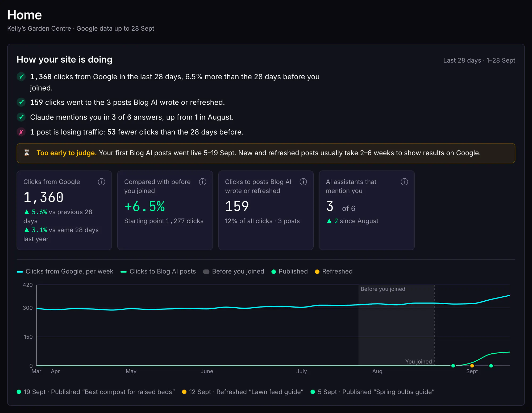Select 5 Sept Published Spring bulbs guide entry
Viewport: 532px width, 413px height.
[372, 392]
